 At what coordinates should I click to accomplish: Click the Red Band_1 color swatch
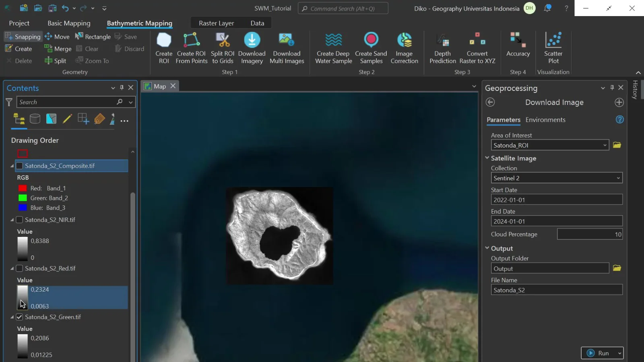pyautogui.click(x=23, y=188)
